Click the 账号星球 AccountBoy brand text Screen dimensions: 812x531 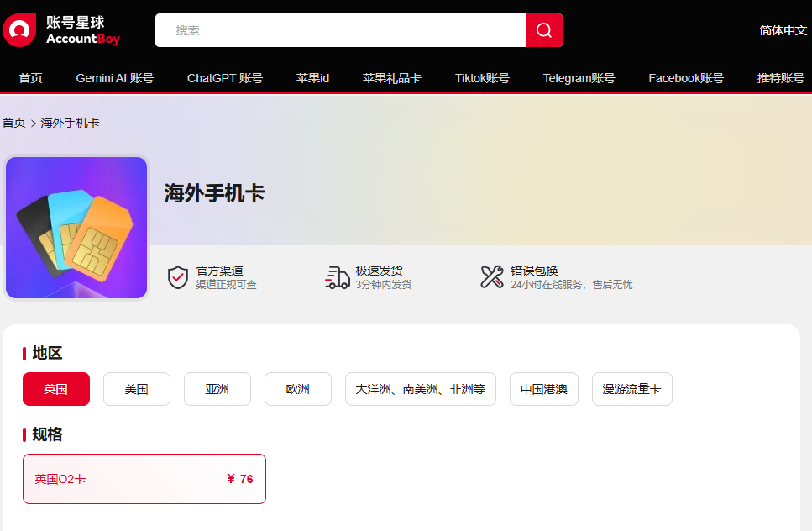(83, 30)
